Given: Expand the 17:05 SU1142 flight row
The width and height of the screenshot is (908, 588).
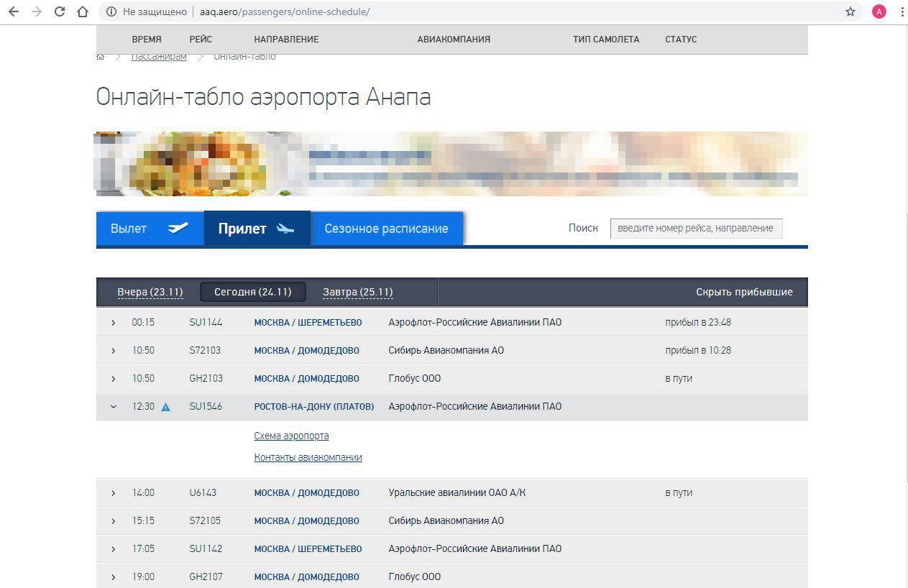Looking at the screenshot, I should coord(113,549).
